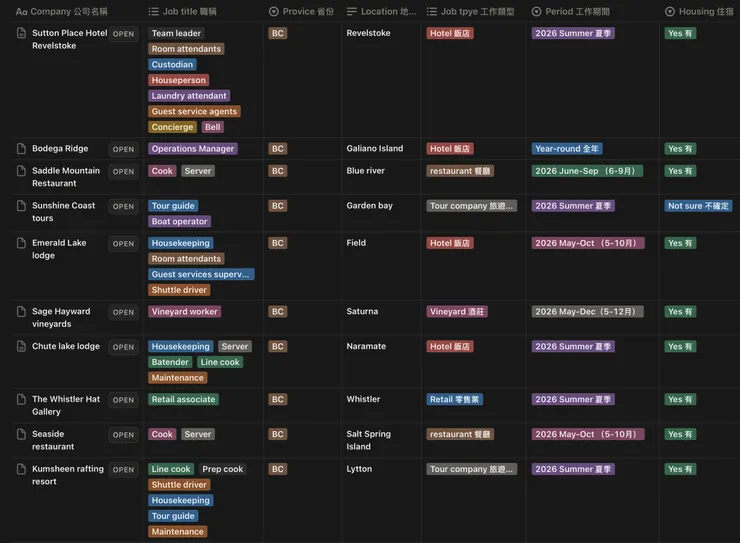
Task: Click the page icon beside Sutton Place Hotel Revelstoke
Action: (x=21, y=33)
